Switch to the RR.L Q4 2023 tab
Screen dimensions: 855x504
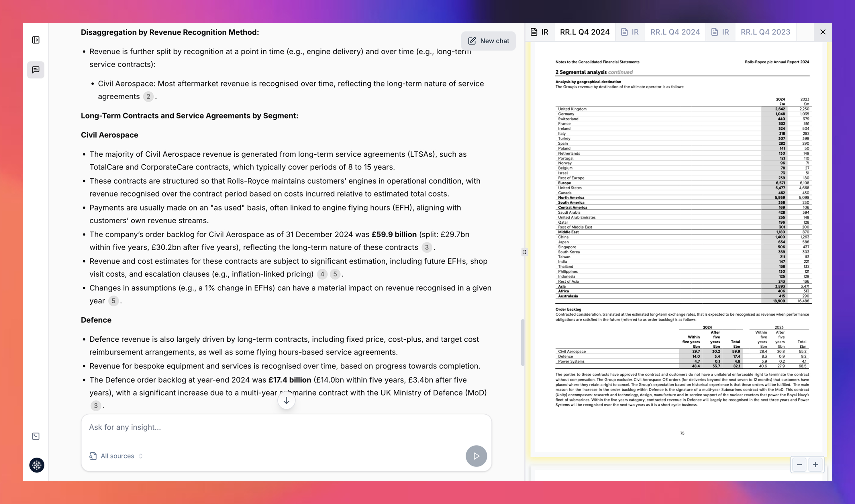(x=765, y=32)
